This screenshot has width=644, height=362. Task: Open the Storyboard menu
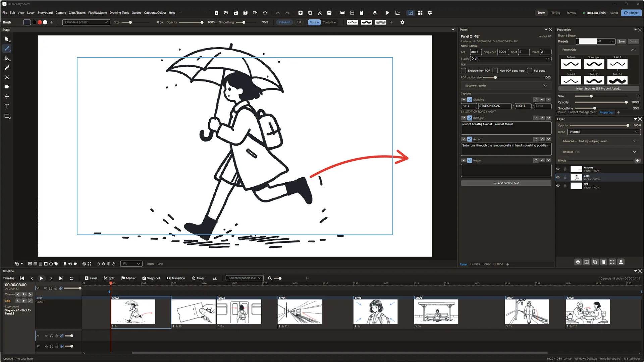click(x=45, y=13)
